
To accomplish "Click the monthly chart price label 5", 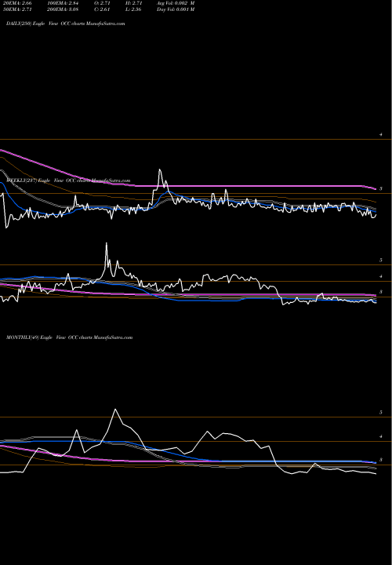I will (x=381, y=412).
